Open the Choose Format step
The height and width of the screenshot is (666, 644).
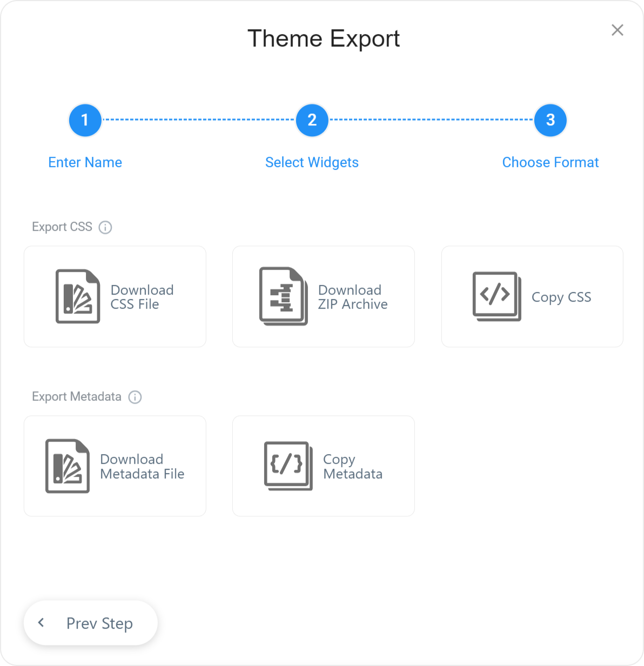pyautogui.click(x=550, y=162)
